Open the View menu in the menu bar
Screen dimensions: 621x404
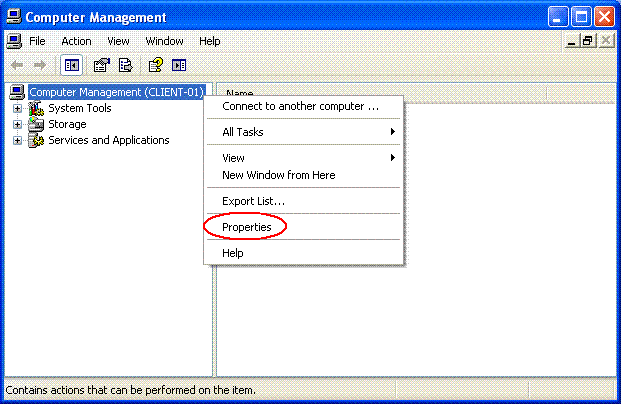[118, 41]
